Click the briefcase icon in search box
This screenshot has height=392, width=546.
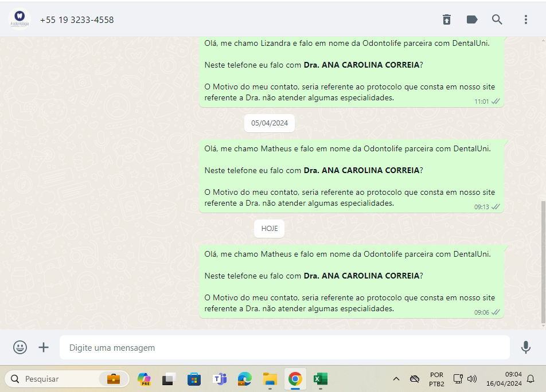114,379
